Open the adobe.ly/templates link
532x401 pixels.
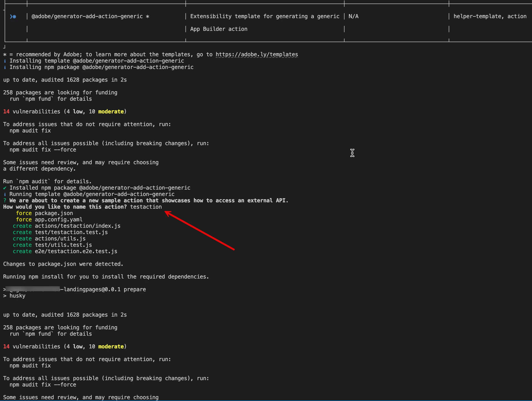pyautogui.click(x=257, y=54)
